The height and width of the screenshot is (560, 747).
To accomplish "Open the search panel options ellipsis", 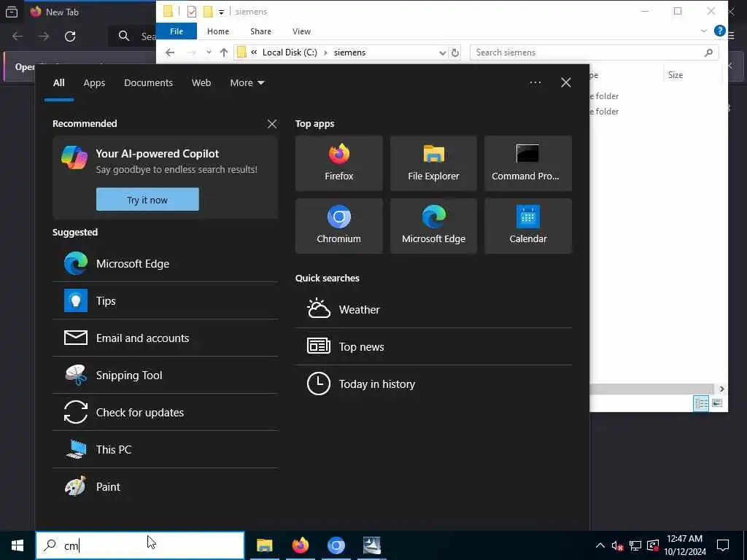I will pos(535,82).
